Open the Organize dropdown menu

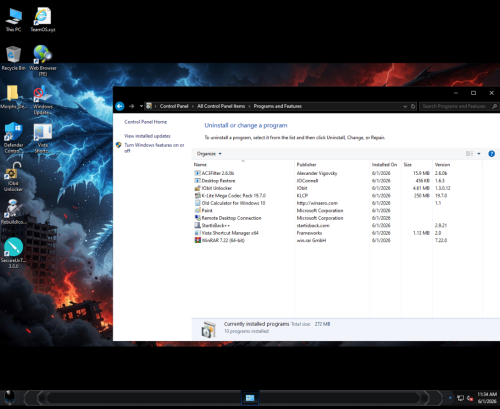pyautogui.click(x=209, y=154)
